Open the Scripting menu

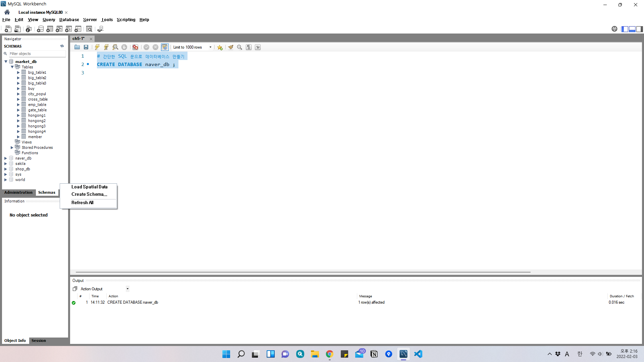pyautogui.click(x=126, y=20)
